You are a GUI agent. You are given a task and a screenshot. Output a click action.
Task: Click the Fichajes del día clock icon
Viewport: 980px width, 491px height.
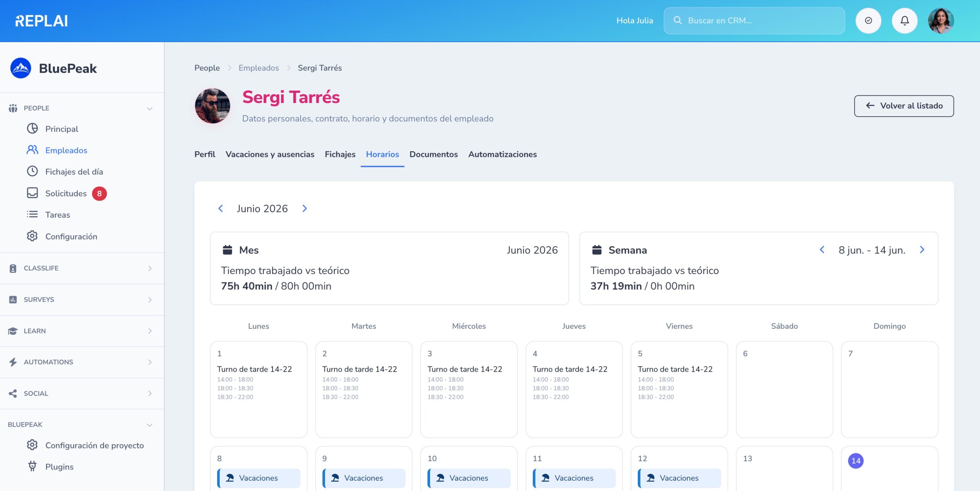point(32,171)
